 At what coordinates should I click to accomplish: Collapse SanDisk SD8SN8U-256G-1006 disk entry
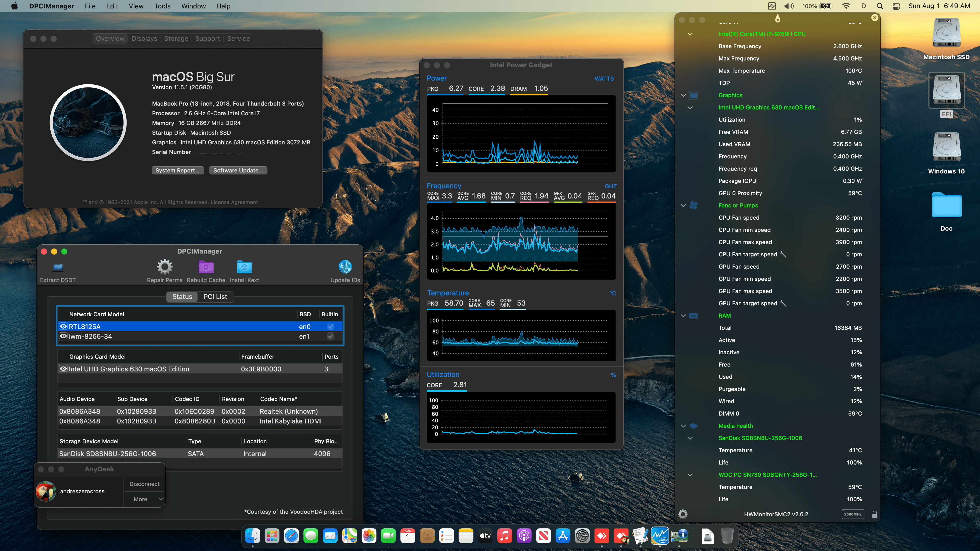tap(690, 438)
